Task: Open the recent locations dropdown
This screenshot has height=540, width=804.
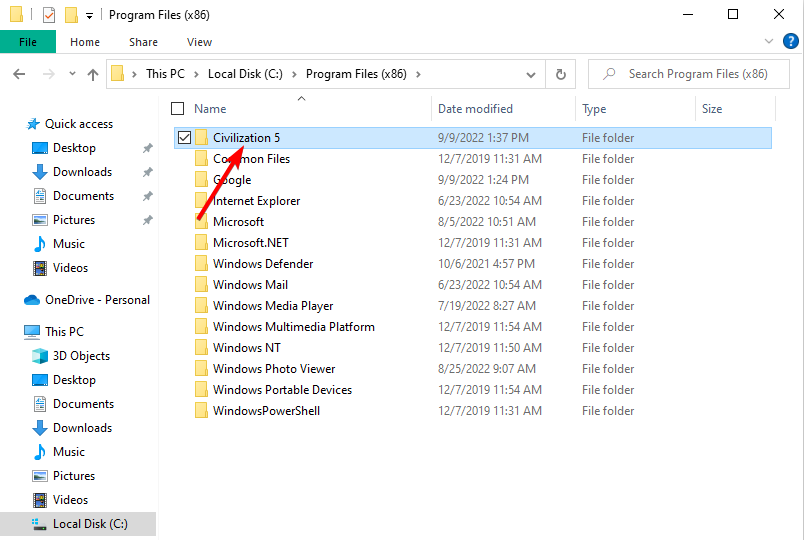Action: tap(72, 74)
